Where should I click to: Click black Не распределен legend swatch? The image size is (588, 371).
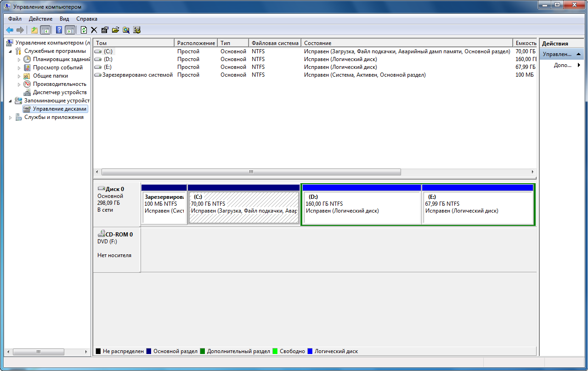(98, 351)
